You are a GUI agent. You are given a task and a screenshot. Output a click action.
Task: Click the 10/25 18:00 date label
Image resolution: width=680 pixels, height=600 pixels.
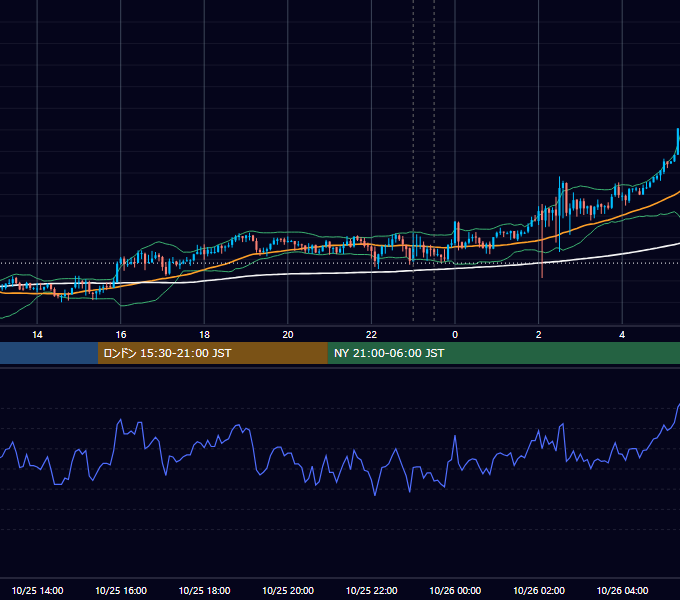[204, 590]
